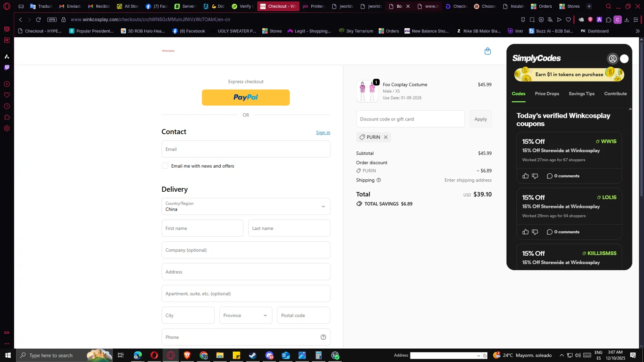
Task: Open SimplyCodes account profile icon
Action: (x=613, y=59)
